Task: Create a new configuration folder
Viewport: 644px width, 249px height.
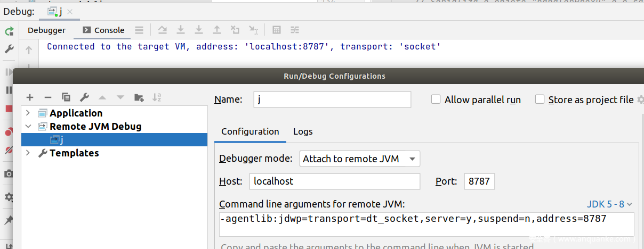Action: pyautogui.click(x=139, y=97)
